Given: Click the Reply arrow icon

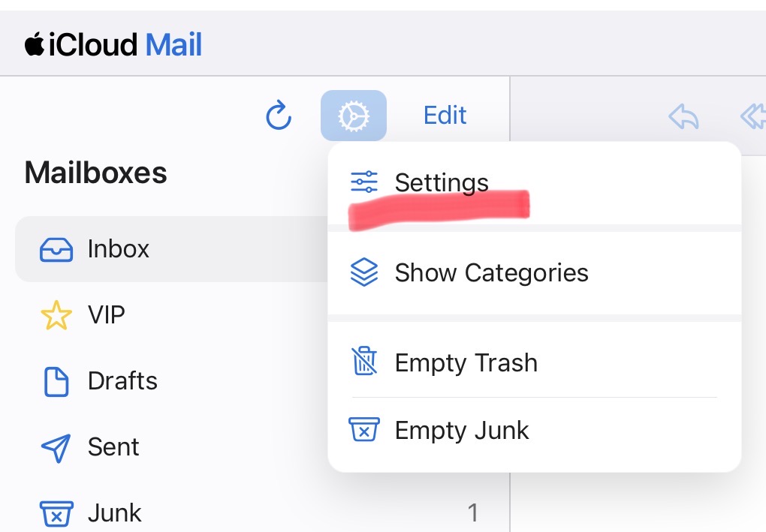Looking at the screenshot, I should pos(683,116).
